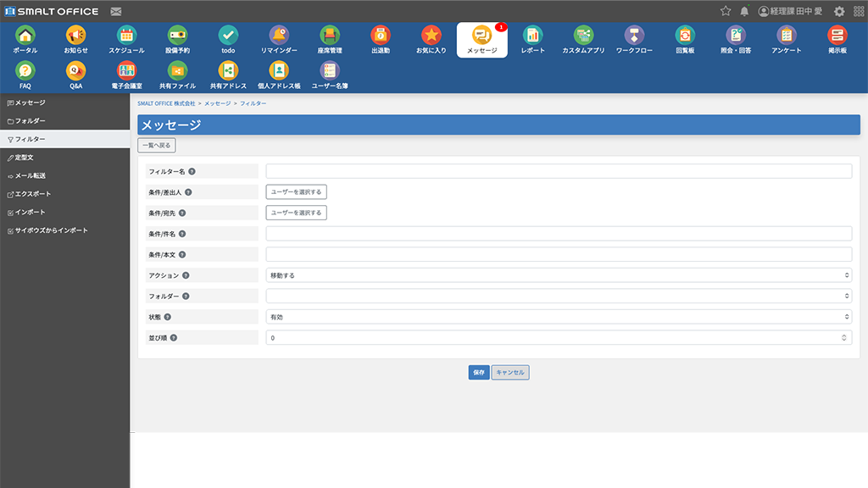Click the 設備予約 icon
Viewport: 868px width, 488px height.
coord(177,36)
